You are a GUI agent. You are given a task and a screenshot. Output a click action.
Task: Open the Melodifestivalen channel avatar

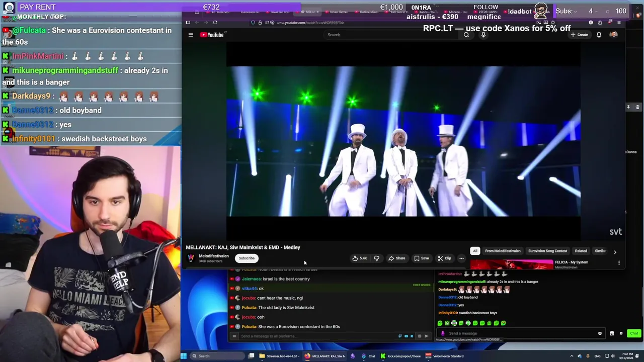[x=191, y=258]
